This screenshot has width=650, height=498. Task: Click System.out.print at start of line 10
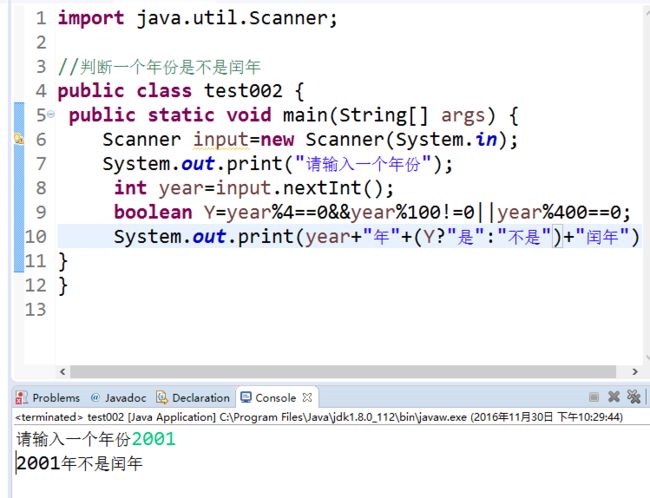tap(204, 237)
